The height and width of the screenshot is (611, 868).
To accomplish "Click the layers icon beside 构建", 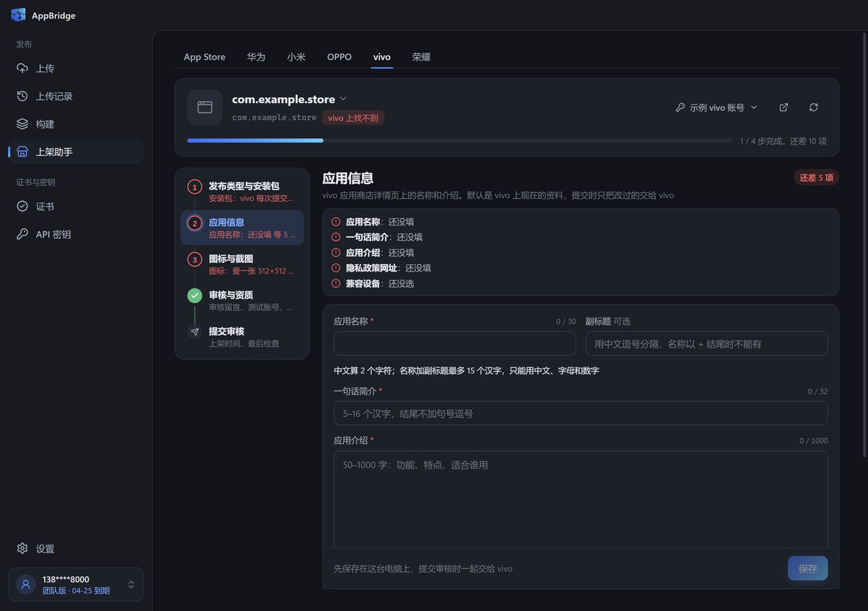I will pyautogui.click(x=22, y=124).
